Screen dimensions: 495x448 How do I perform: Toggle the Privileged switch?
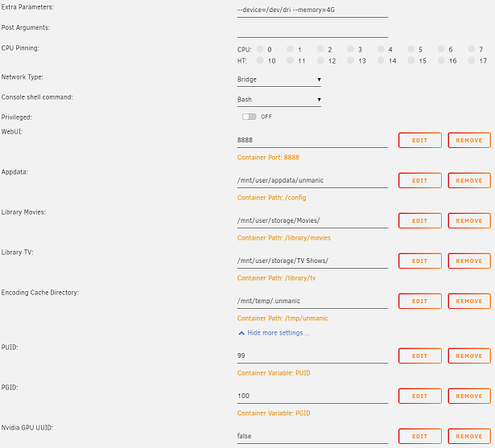click(249, 117)
